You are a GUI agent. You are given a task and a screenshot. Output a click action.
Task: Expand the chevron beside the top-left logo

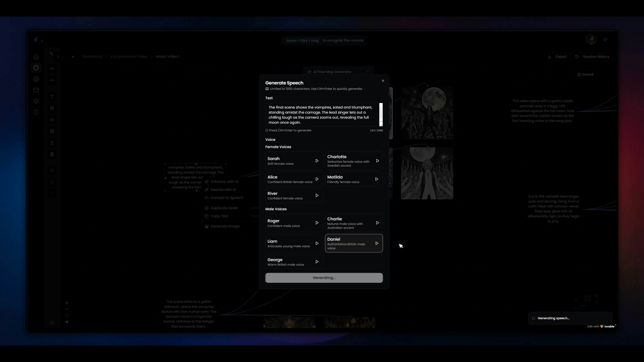(x=42, y=41)
